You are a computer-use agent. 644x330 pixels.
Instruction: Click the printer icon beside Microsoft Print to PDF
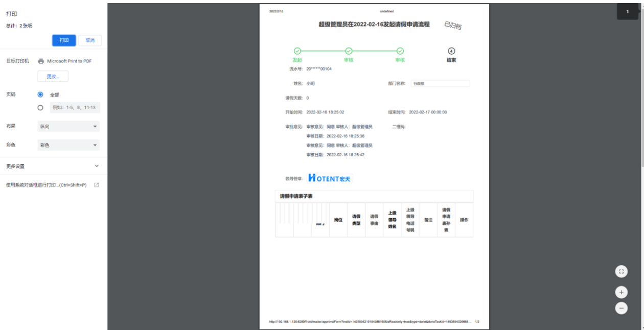41,61
